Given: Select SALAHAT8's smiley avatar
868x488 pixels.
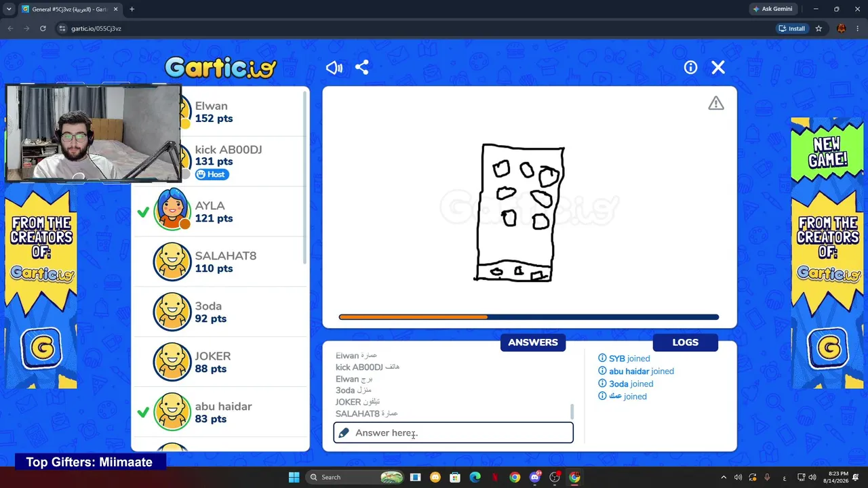Looking at the screenshot, I should coord(172,262).
